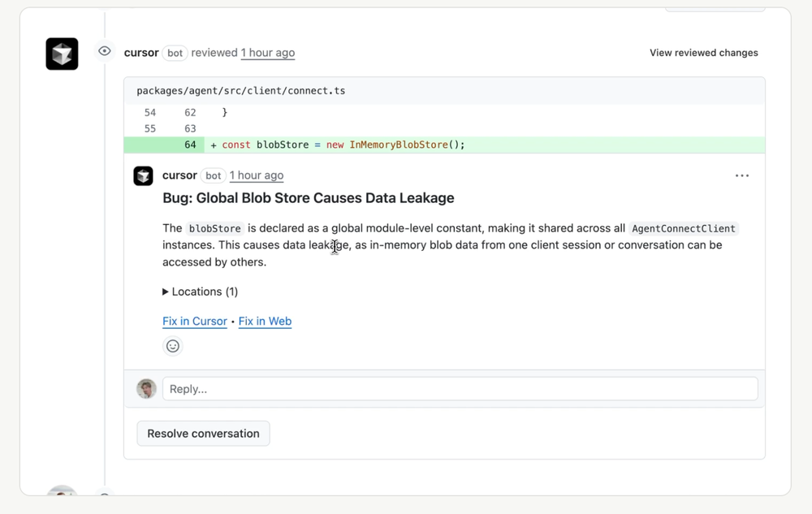Open the Fix in Web link

tap(265, 321)
